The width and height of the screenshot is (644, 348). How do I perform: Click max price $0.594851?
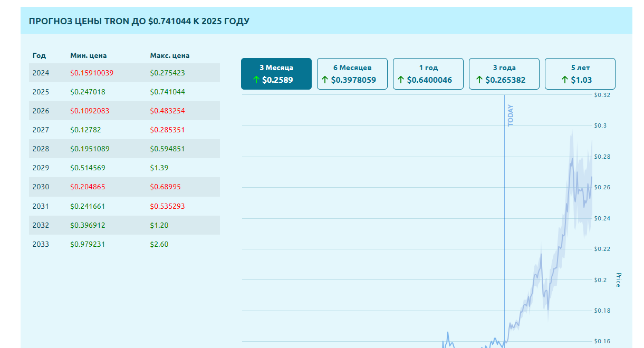coord(167,149)
